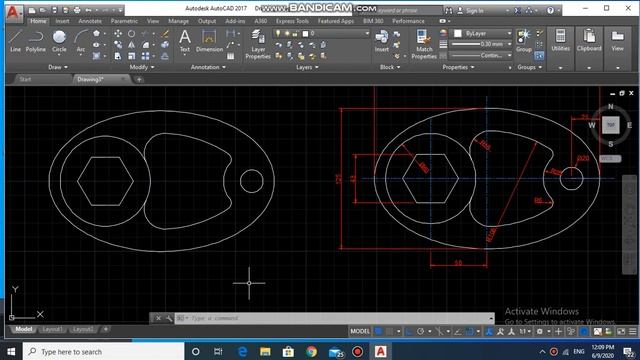640x360 pixels.
Task: Toggle MODEL space button in status bar
Action: (x=360, y=331)
